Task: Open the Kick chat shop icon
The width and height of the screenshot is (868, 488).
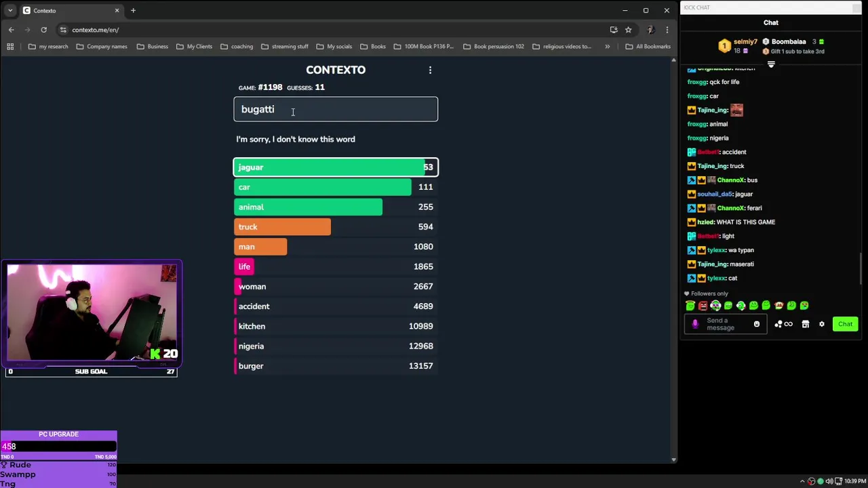Action: click(x=806, y=325)
